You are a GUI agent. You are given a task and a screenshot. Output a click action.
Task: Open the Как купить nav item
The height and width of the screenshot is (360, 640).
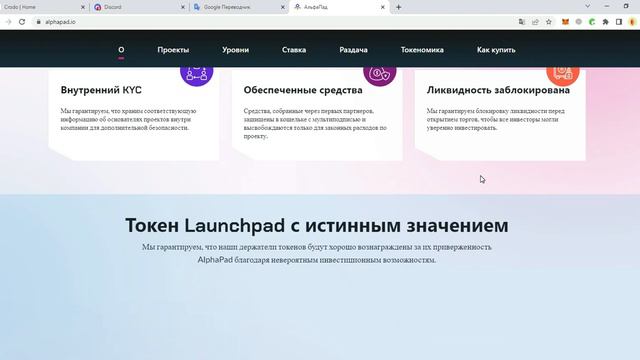[x=496, y=50]
